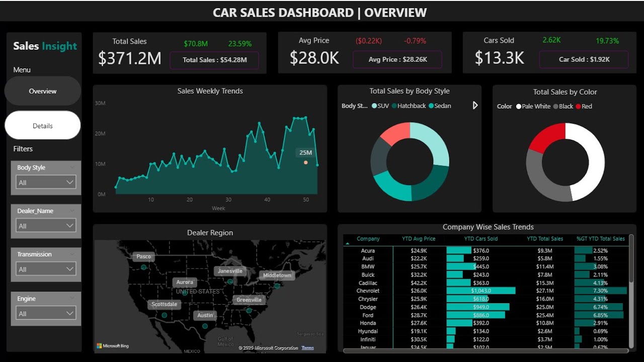Select the Dodge company row

(x=486, y=307)
